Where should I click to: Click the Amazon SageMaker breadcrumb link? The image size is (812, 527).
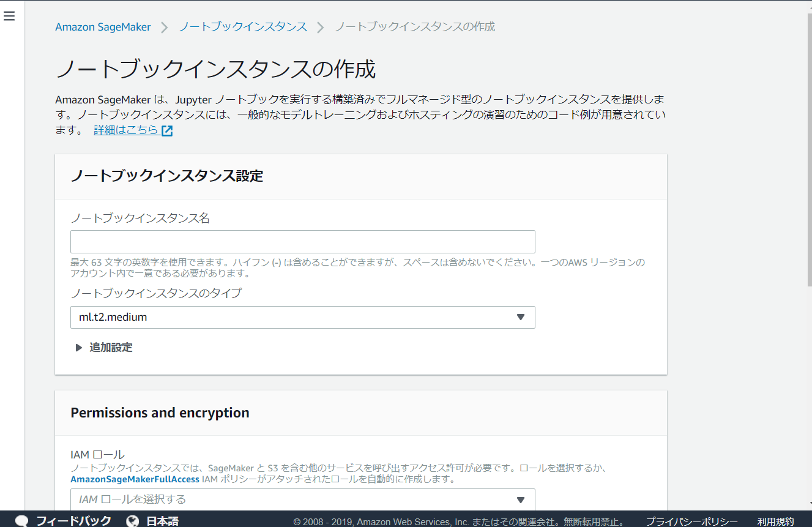tap(103, 27)
